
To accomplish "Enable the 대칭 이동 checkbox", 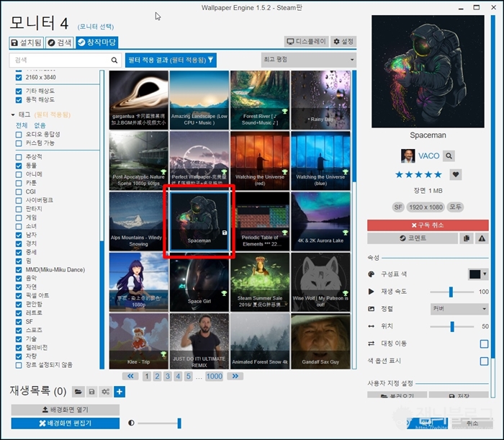I will (484, 344).
